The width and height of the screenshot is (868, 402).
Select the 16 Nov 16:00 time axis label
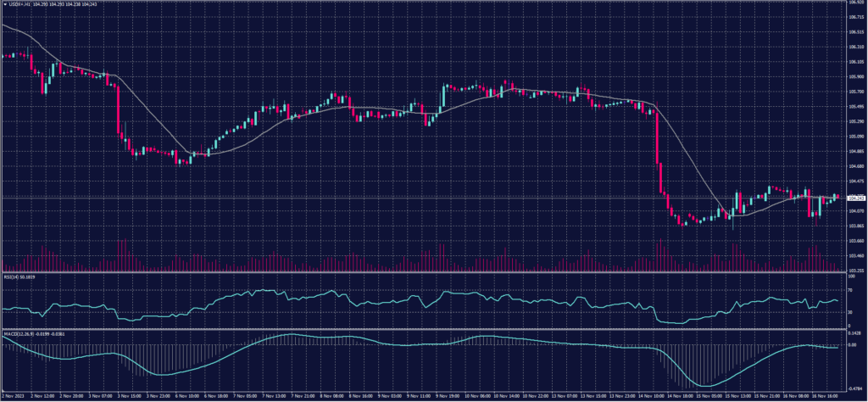825,396
